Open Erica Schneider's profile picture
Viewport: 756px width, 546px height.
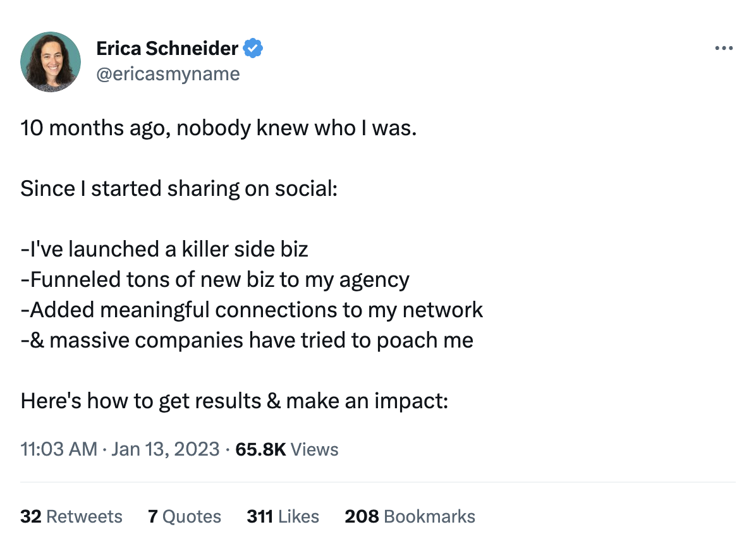(51, 62)
